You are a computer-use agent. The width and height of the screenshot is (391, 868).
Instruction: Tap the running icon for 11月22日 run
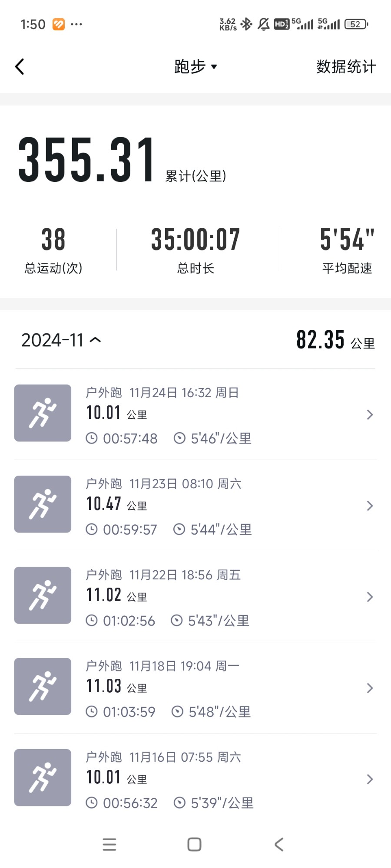pyautogui.click(x=43, y=595)
